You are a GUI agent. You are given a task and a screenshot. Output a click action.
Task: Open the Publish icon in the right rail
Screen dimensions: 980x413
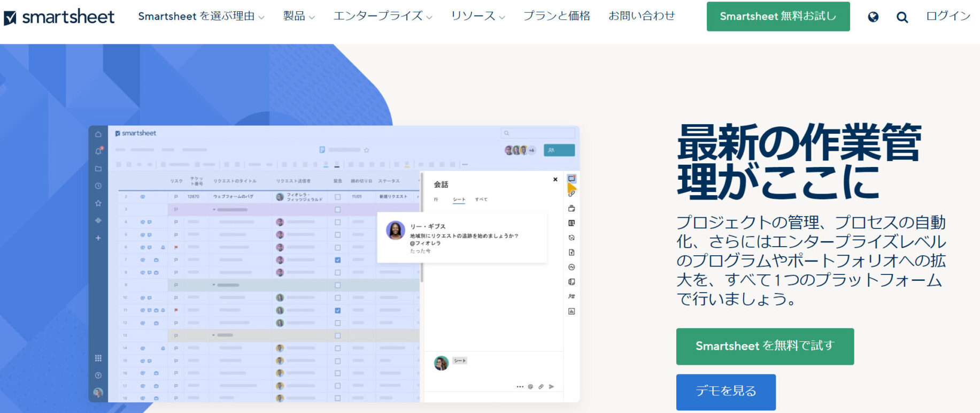pos(572,252)
